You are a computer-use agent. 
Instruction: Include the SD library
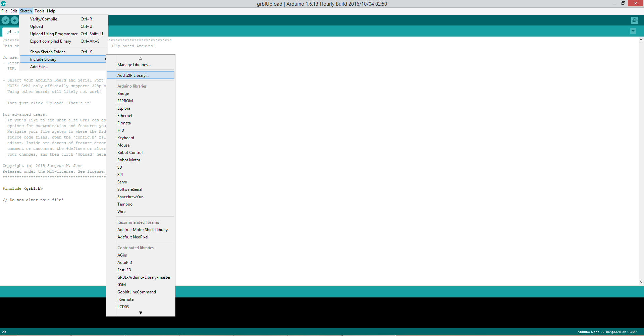141,167
